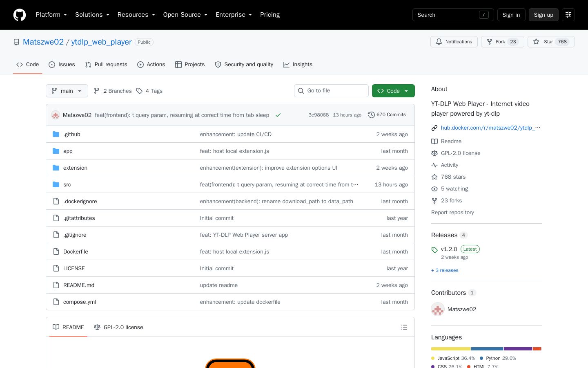Open commit hash 3e98068
588x368 pixels.
pos(318,115)
